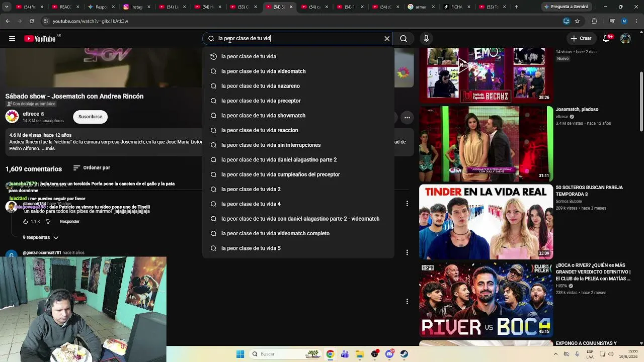This screenshot has width=644, height=362.
Task: Open Steam from the taskbar
Action: [x=404, y=354]
